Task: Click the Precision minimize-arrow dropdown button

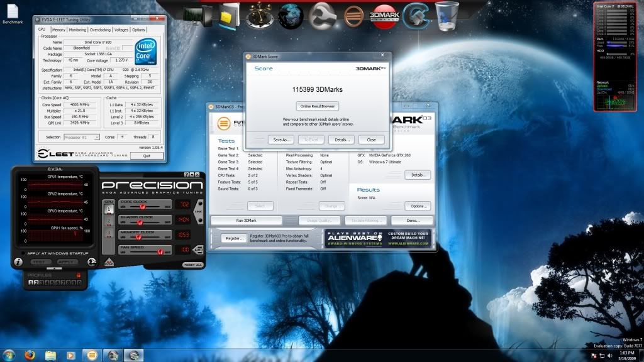Action: (x=192, y=175)
